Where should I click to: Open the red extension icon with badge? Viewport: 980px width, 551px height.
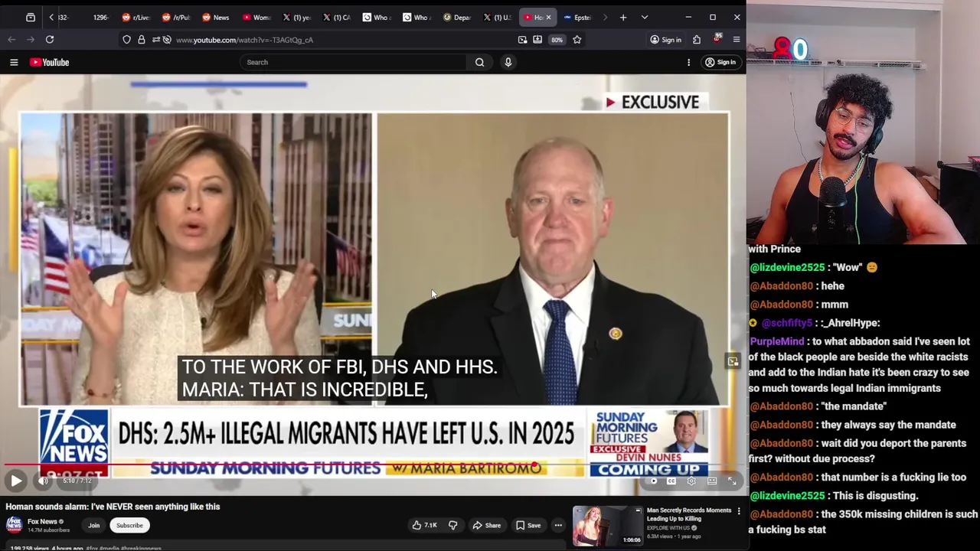click(717, 38)
